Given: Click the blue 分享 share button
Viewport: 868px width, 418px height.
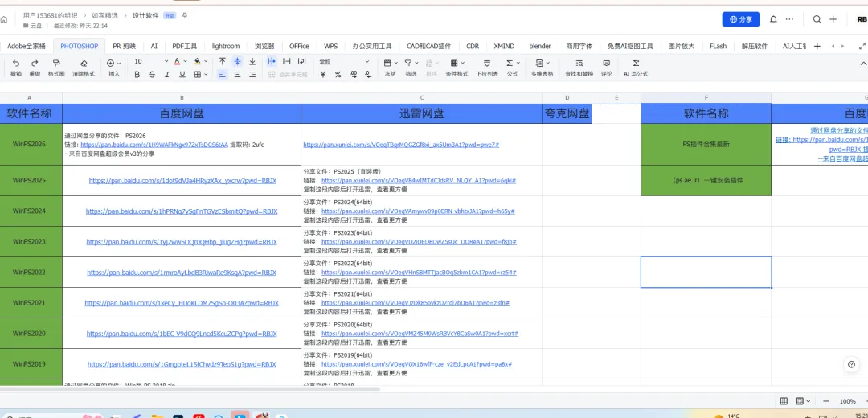Looking at the screenshot, I should 741,19.
